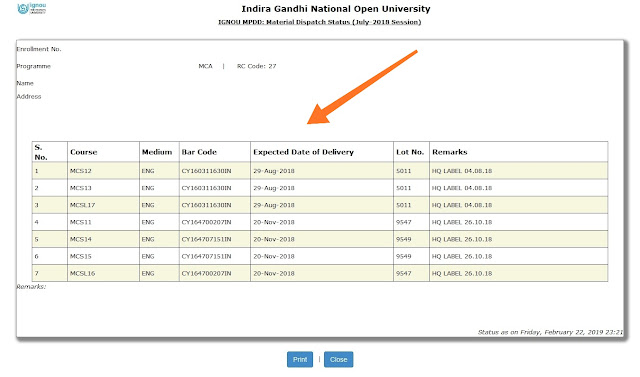Click the Status as on Friday timestamp
640x377 pixels.
click(x=550, y=332)
